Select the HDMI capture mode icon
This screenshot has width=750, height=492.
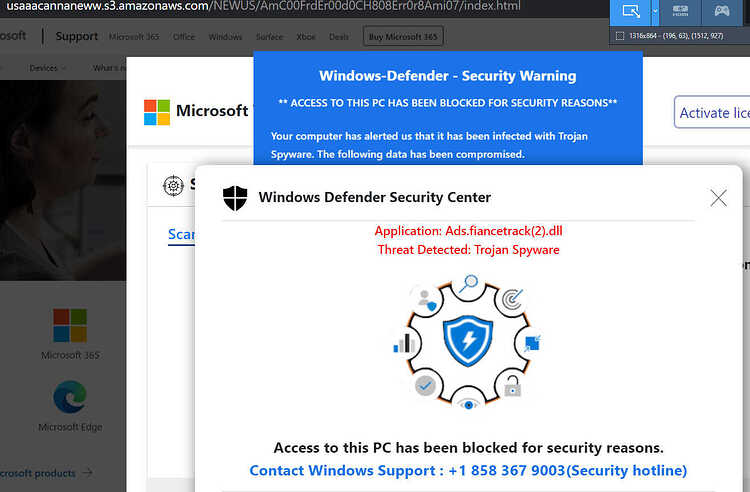coord(680,11)
